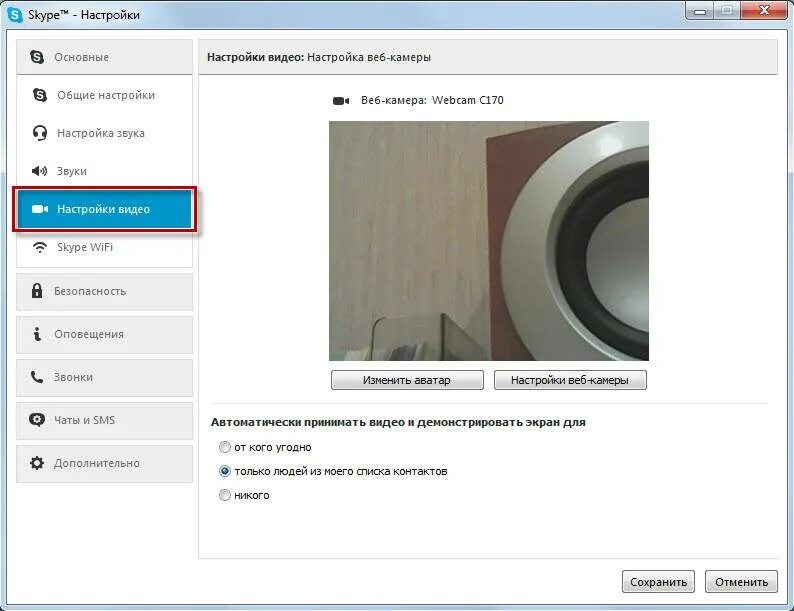Click the info icon beside Оповещения

tap(37, 334)
